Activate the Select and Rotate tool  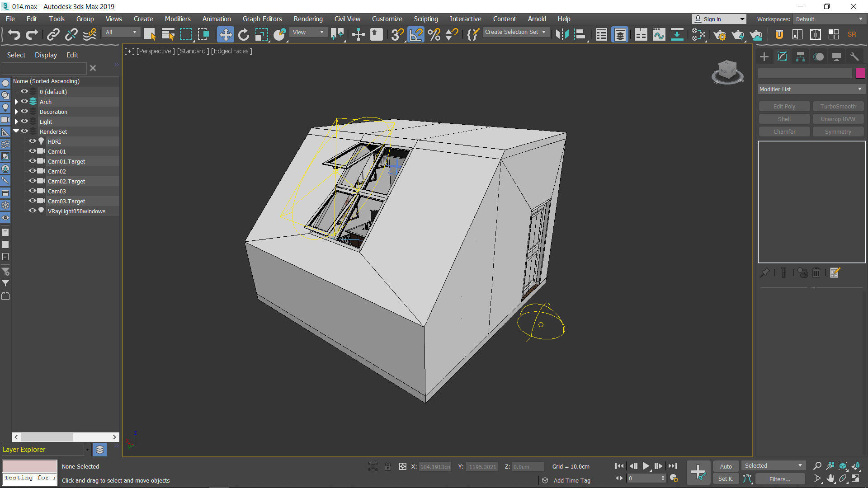pos(244,35)
